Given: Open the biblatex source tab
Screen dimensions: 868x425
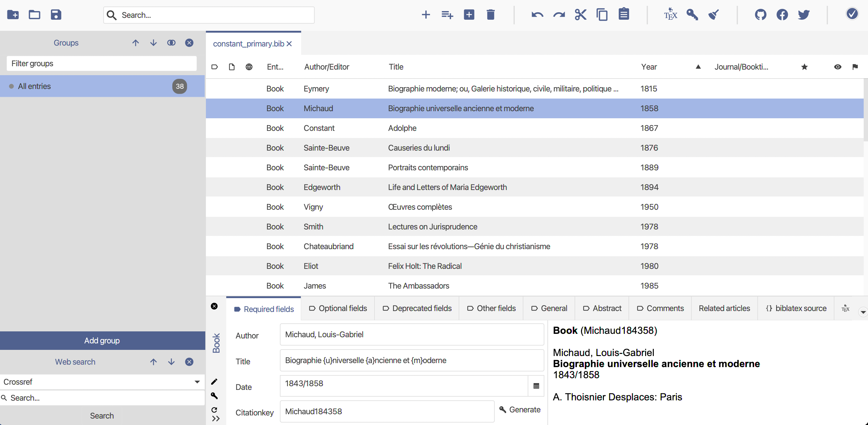Looking at the screenshot, I should pos(796,309).
